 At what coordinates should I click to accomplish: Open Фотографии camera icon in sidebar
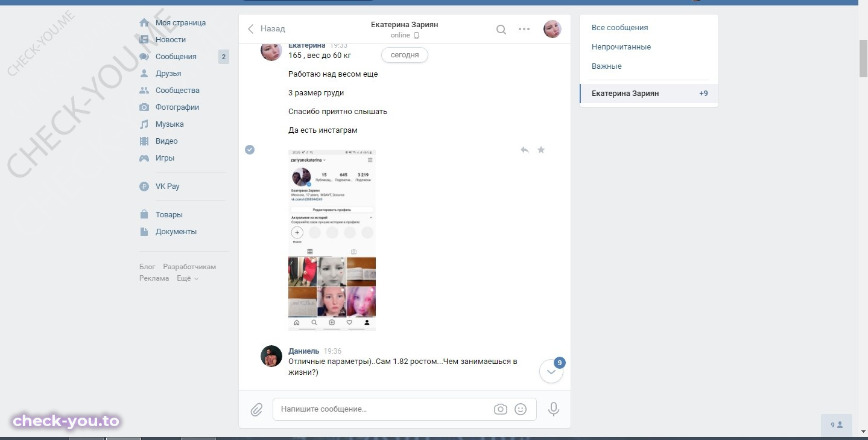tap(144, 107)
